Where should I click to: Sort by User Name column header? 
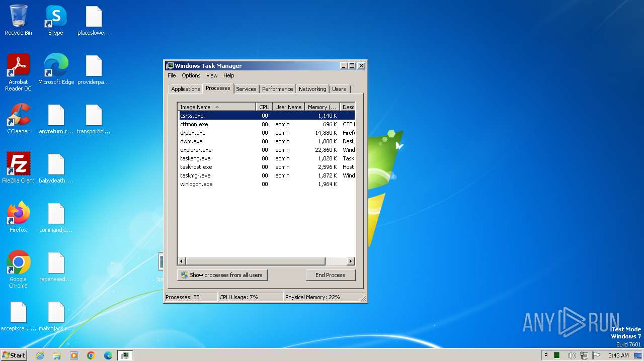pyautogui.click(x=288, y=107)
